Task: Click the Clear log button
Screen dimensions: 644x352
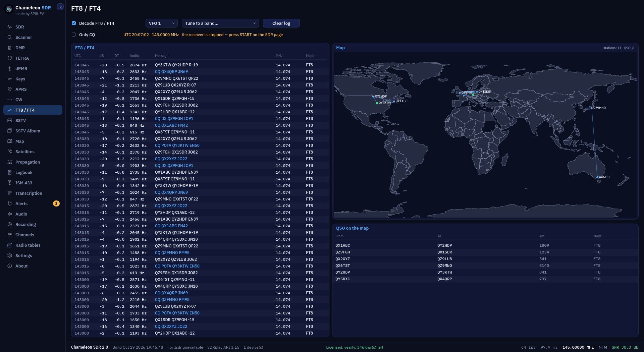Action: (x=281, y=23)
